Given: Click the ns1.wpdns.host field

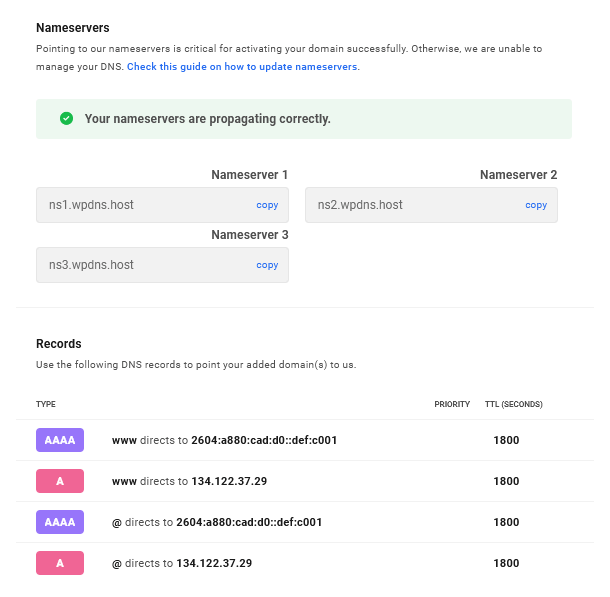Looking at the screenshot, I should (162, 205).
